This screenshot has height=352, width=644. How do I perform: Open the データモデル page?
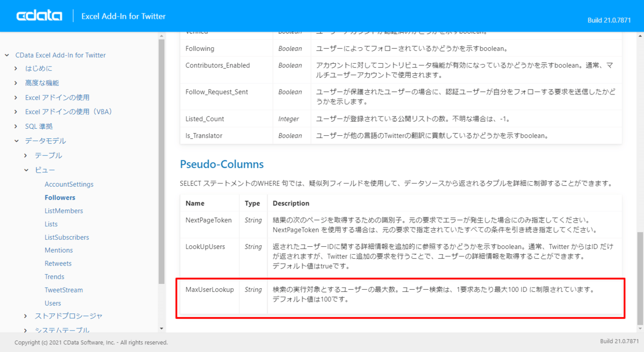click(x=46, y=141)
